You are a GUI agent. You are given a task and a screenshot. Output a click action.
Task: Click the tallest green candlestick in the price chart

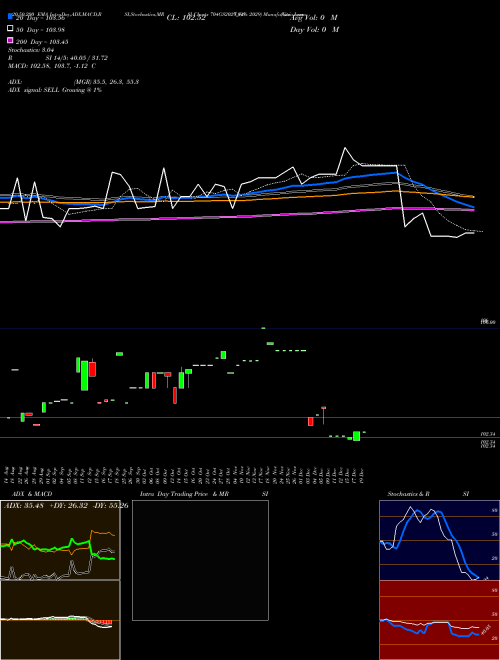85,375
